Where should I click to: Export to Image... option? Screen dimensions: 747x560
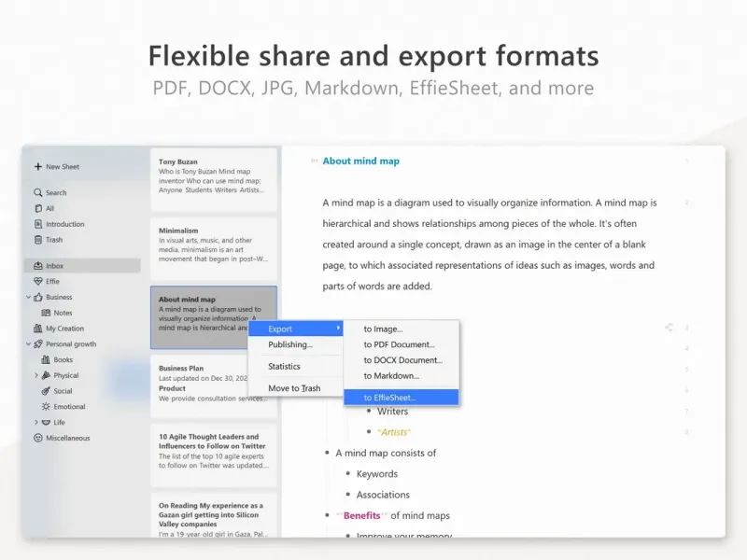pos(402,329)
